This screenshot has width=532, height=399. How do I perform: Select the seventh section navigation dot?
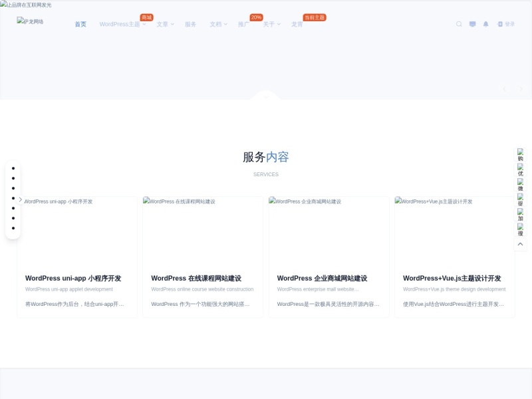13,228
